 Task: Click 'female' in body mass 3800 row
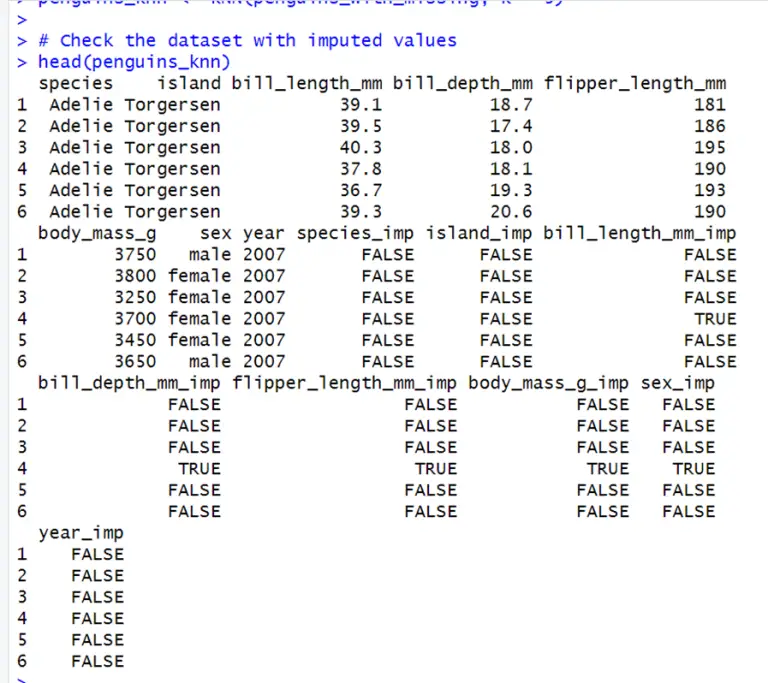[x=199, y=276]
